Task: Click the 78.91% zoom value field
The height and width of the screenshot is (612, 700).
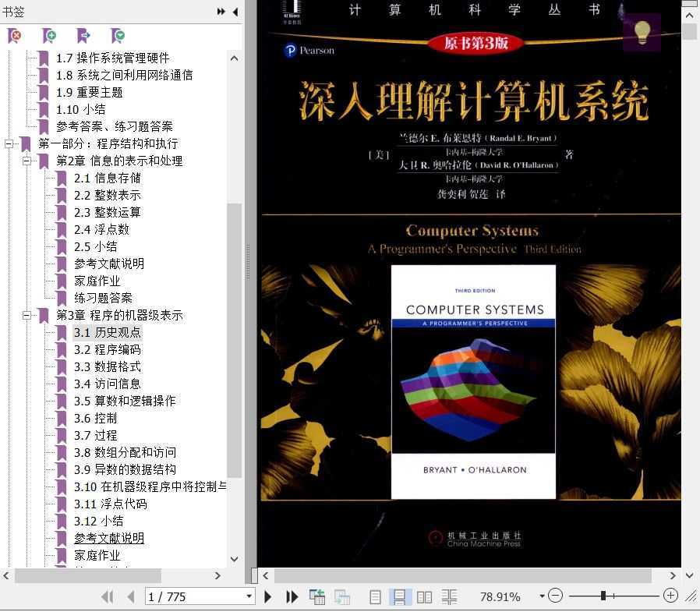Action: [500, 597]
